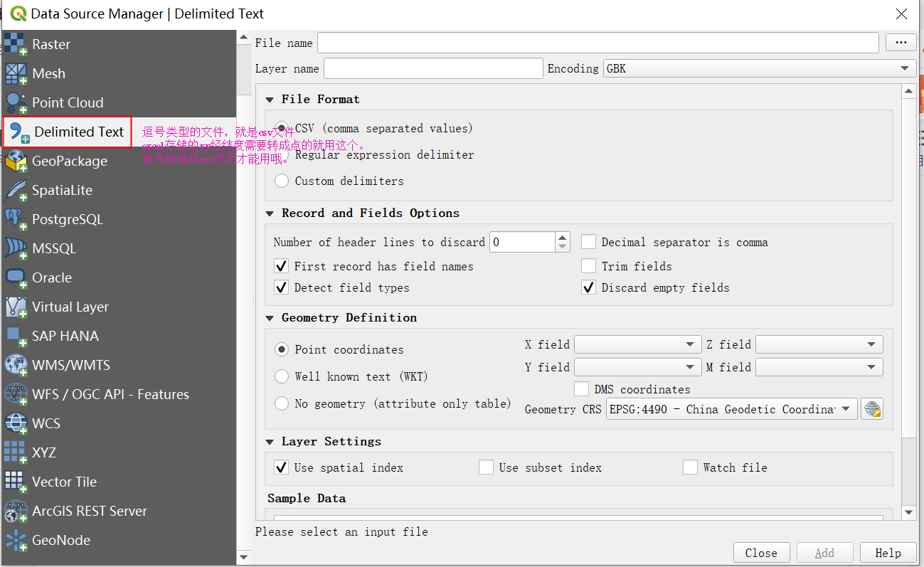Decrease number of header lines to discard
The width and height of the screenshot is (924, 567).
(x=563, y=247)
